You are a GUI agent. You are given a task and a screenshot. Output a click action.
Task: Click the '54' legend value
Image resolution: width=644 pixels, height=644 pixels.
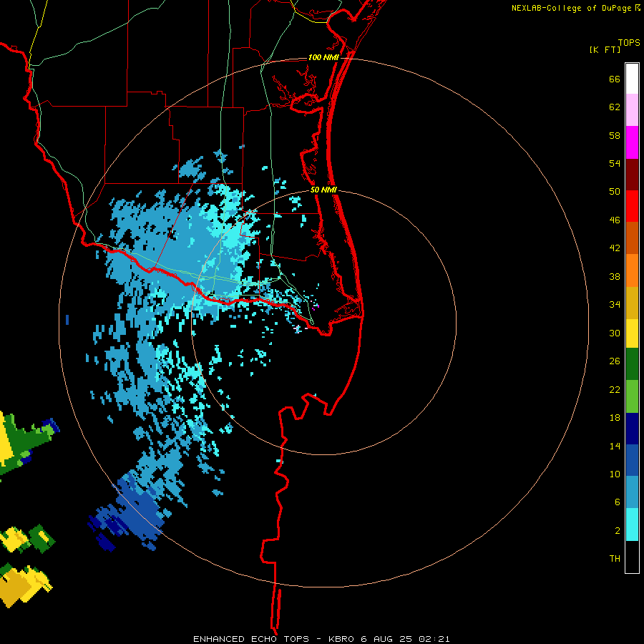[x=615, y=163]
